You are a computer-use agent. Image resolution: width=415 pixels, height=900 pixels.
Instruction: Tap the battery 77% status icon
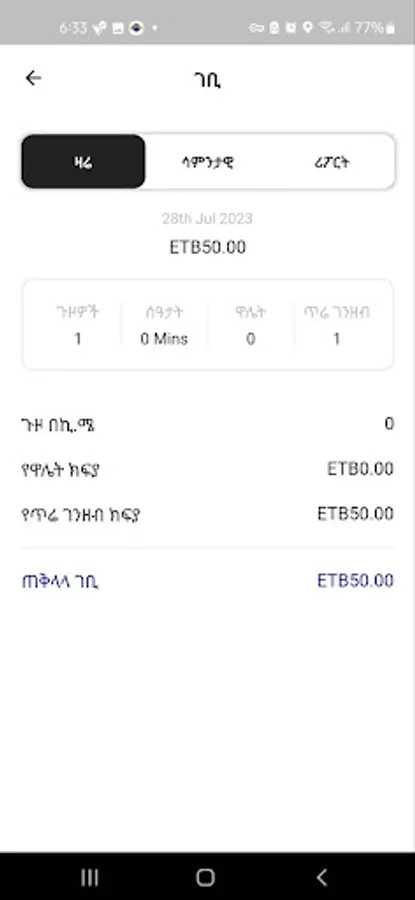[x=375, y=28]
